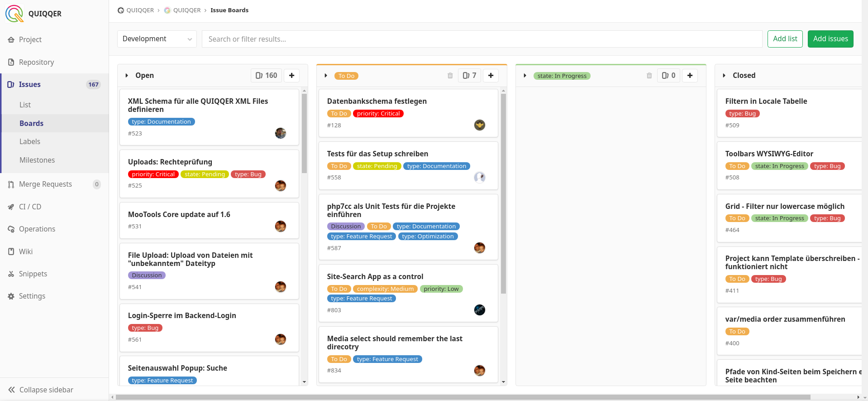Click the Open list vertical scrollbar
Screen dimensions: 868x401
pyautogui.click(x=304, y=133)
